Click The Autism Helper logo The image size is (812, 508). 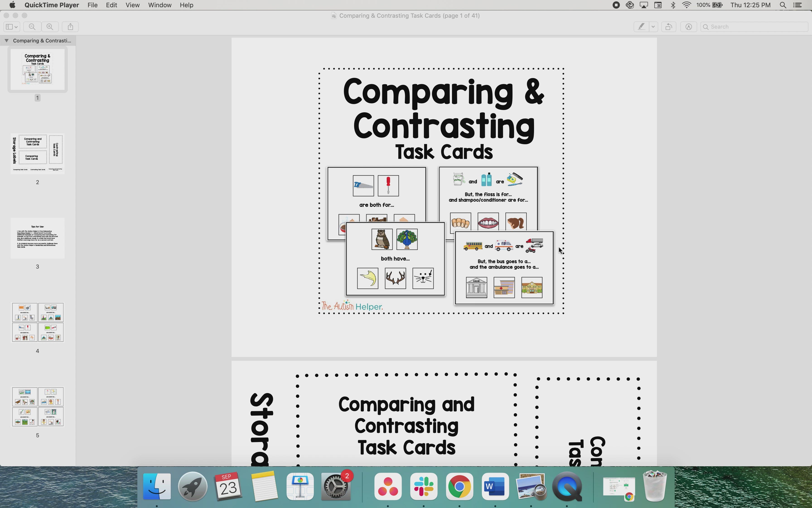coord(352,306)
